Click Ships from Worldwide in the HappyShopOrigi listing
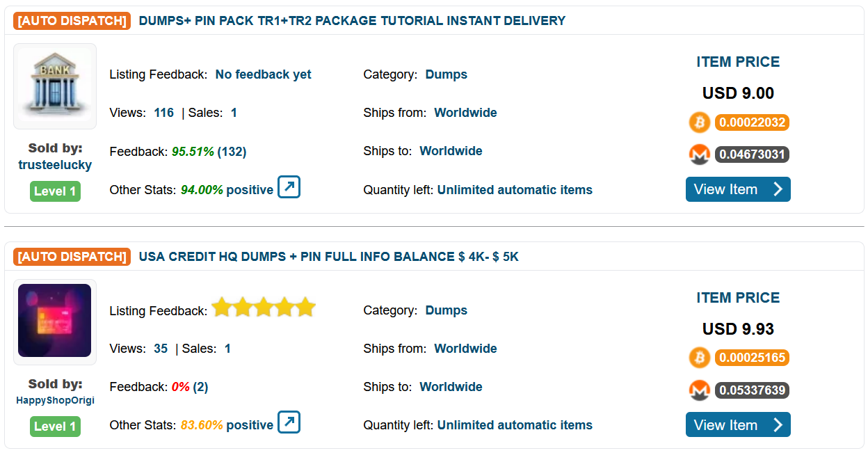The width and height of the screenshot is (868, 453). point(465,349)
